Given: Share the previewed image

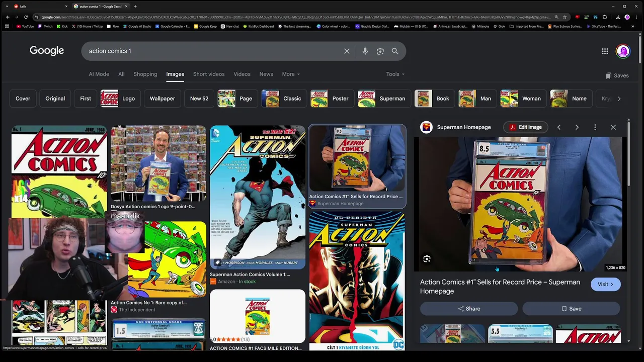Looking at the screenshot, I should click(x=469, y=309).
